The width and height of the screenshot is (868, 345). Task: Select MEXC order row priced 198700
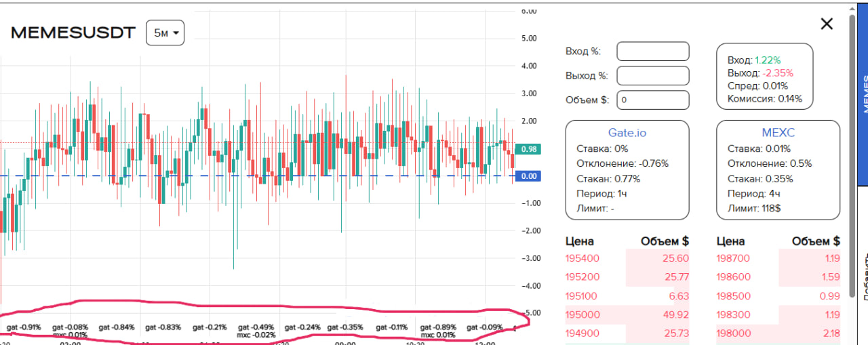coord(778,258)
